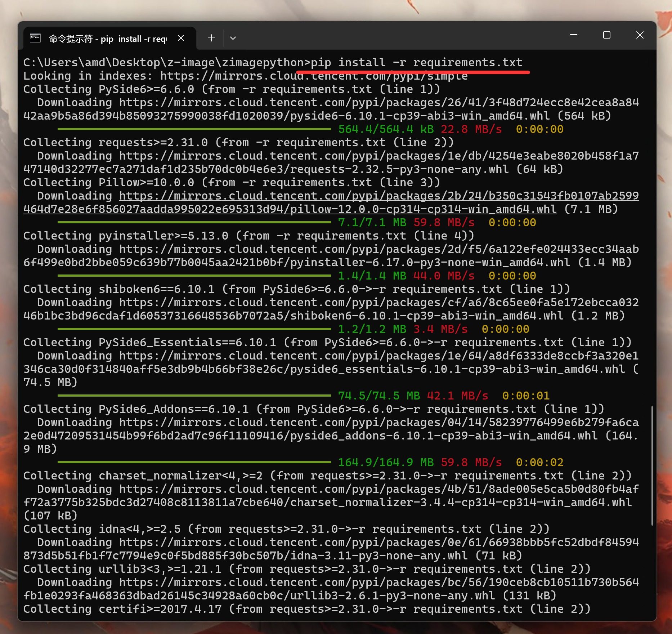Close the 命令提示符 tab

tap(181, 38)
